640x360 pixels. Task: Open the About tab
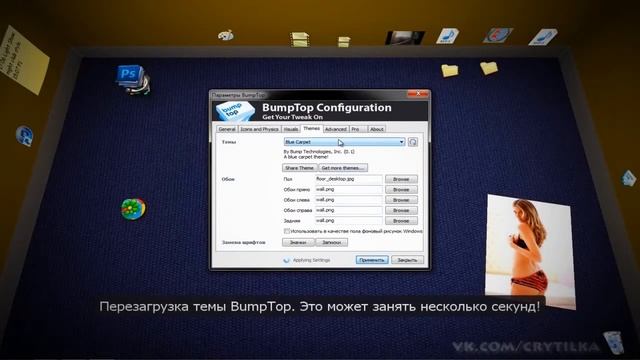[376, 129]
